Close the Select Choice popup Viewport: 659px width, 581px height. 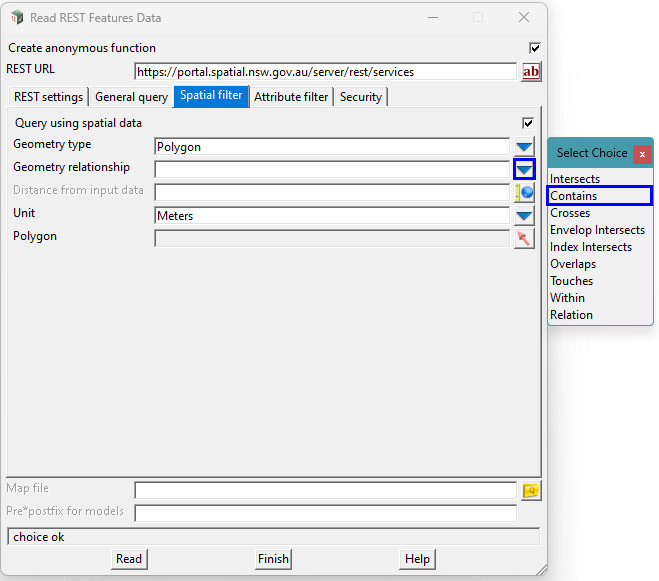click(642, 154)
